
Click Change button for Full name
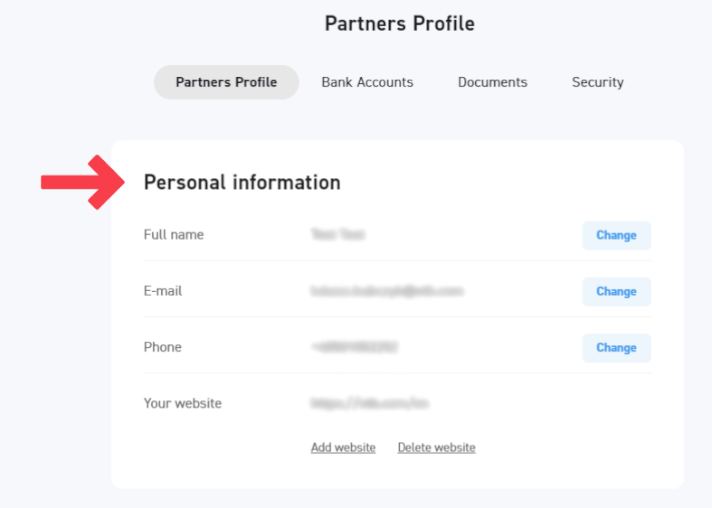616,235
